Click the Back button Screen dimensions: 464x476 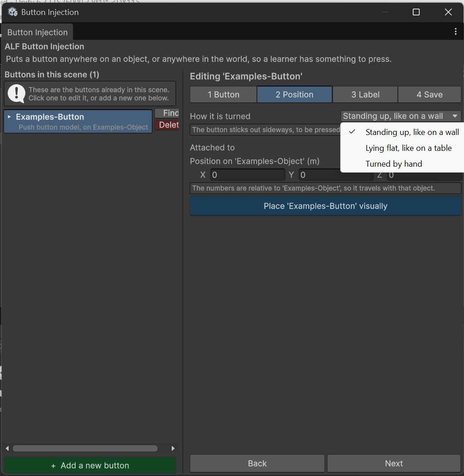click(257, 464)
